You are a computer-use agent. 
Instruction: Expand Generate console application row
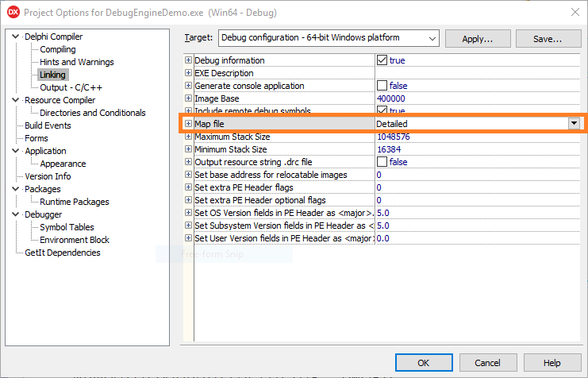click(188, 86)
